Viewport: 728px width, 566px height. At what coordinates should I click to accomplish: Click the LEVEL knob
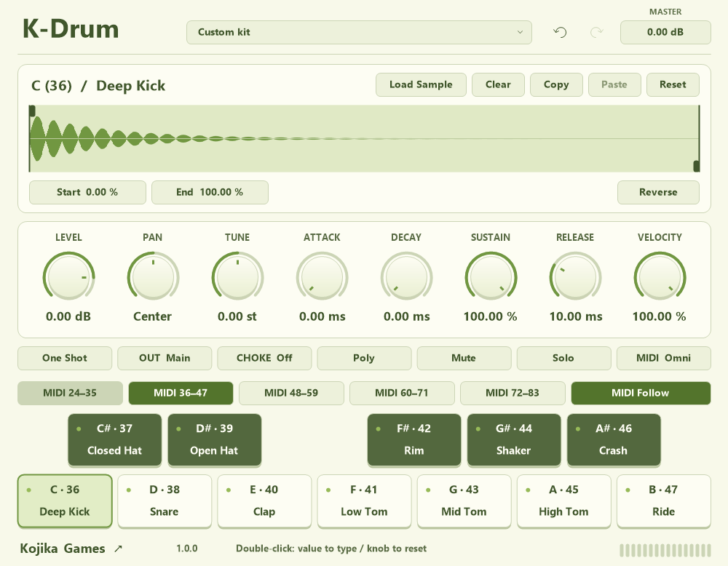(68, 277)
